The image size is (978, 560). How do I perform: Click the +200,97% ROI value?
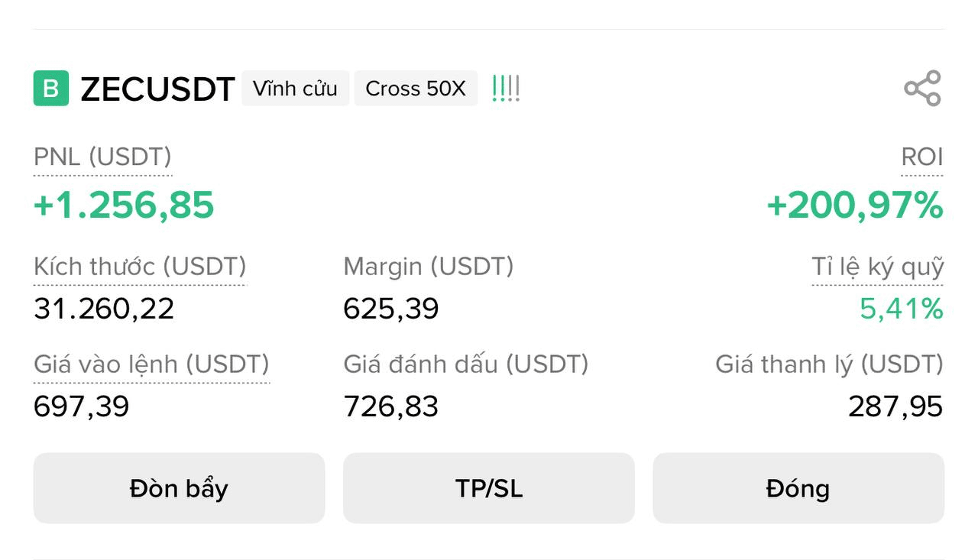855,206
